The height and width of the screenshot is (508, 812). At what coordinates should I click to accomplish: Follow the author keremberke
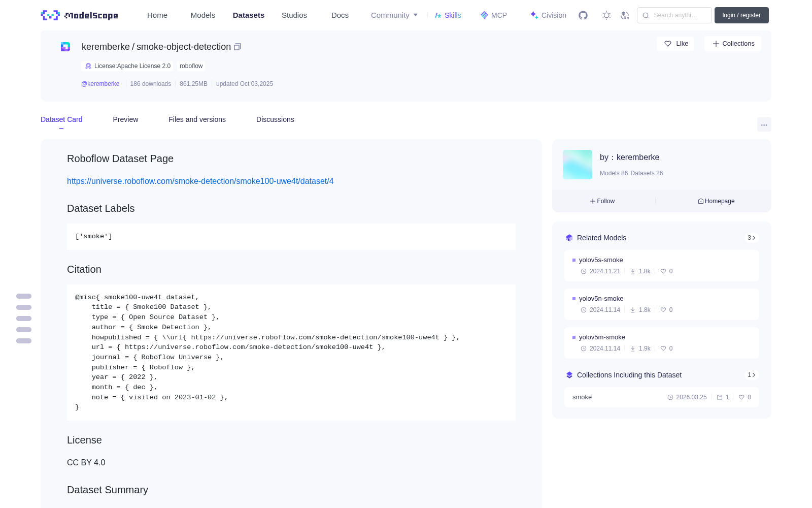(x=602, y=201)
